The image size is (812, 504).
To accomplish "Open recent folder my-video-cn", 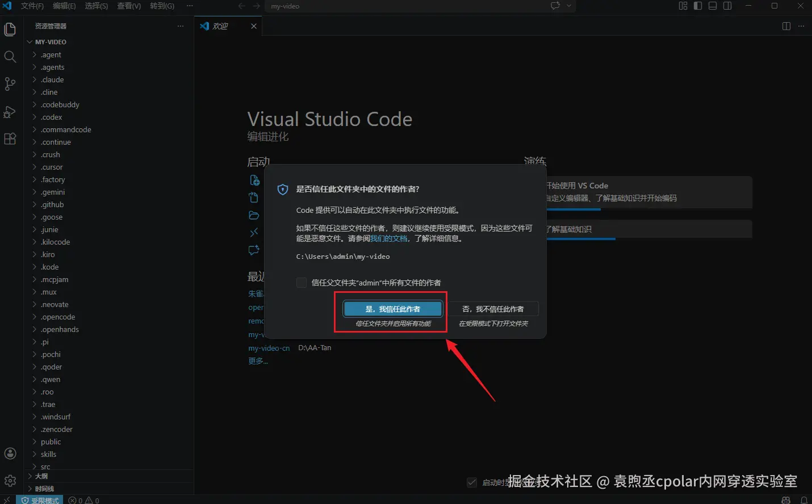I will [x=269, y=348].
